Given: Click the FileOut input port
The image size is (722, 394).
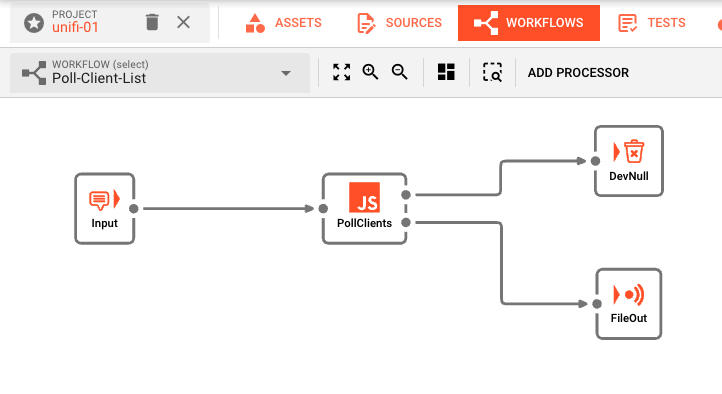Looking at the screenshot, I should pos(597,304).
